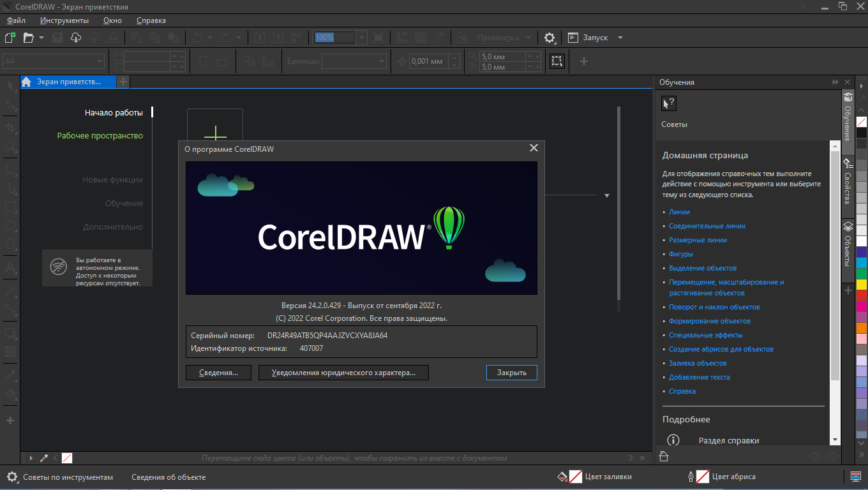This screenshot has width=868, height=490.
Task: Click the Treat as filled bounding-box icon
Action: click(x=557, y=61)
